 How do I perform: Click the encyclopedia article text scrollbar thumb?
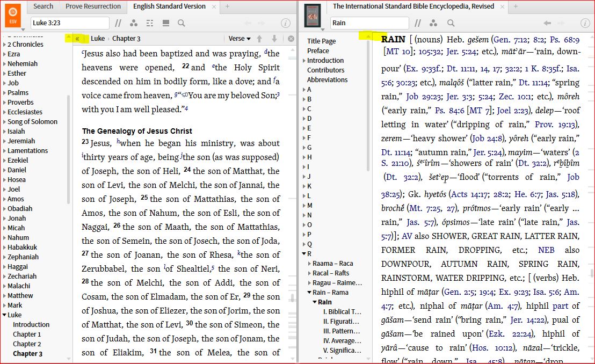point(592,273)
